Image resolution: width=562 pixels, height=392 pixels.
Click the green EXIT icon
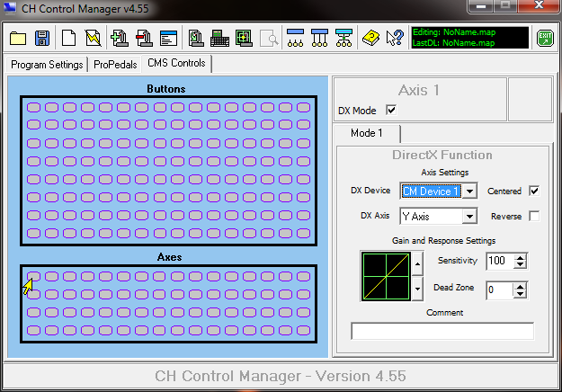tap(545, 38)
